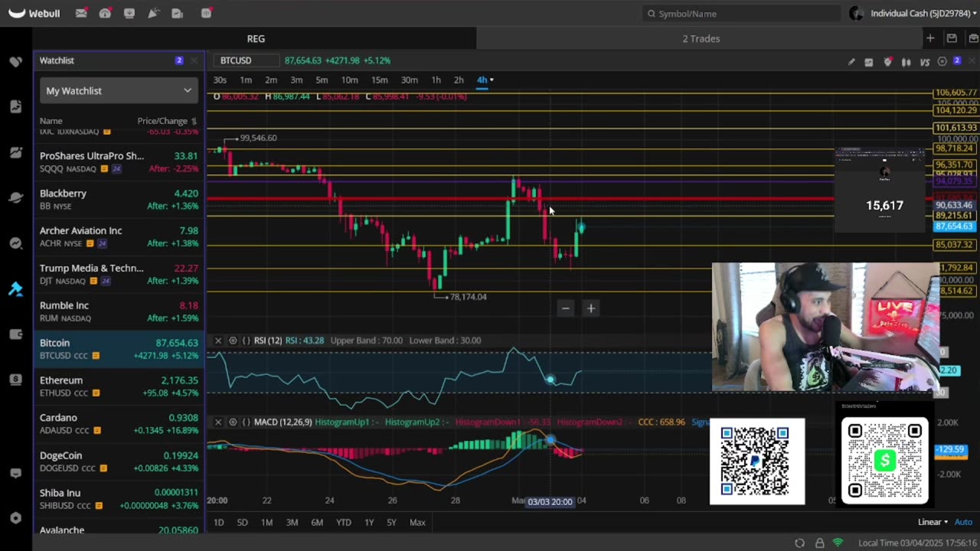Select the 3M date range
The image size is (980, 551).
coord(292,522)
